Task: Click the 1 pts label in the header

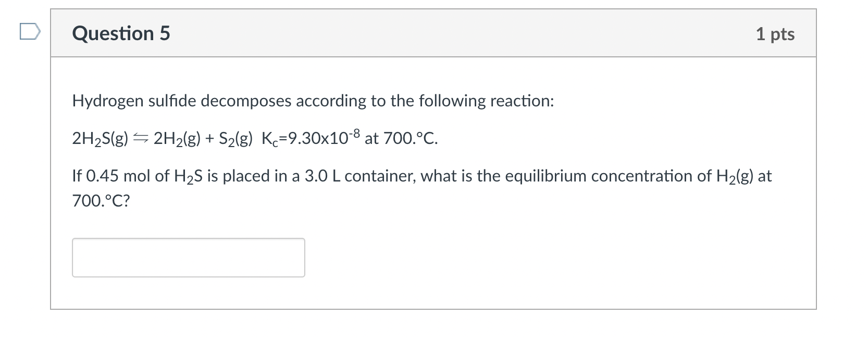Action: [x=775, y=33]
